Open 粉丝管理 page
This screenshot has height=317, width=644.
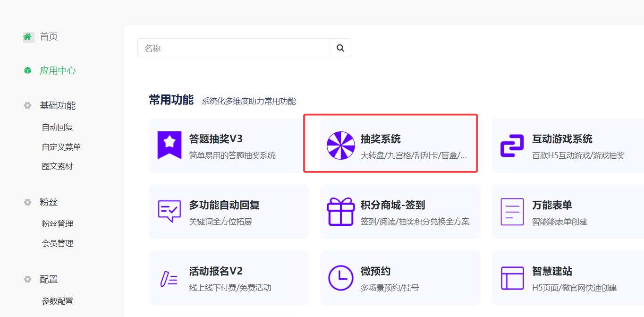(58, 224)
